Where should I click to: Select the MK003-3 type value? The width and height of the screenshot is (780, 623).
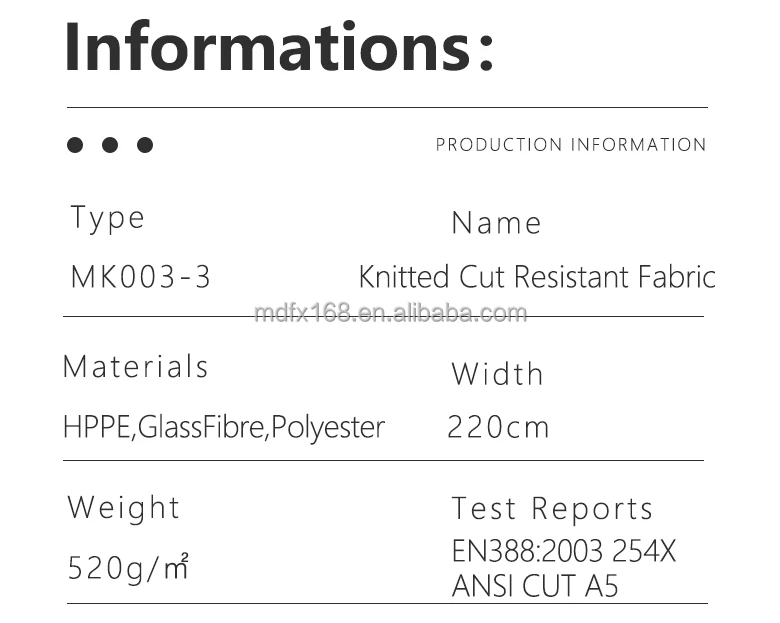[x=141, y=276]
